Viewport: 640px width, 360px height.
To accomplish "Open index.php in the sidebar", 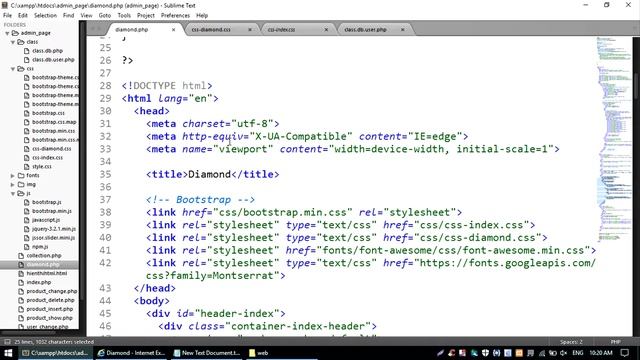I will [x=39, y=282].
